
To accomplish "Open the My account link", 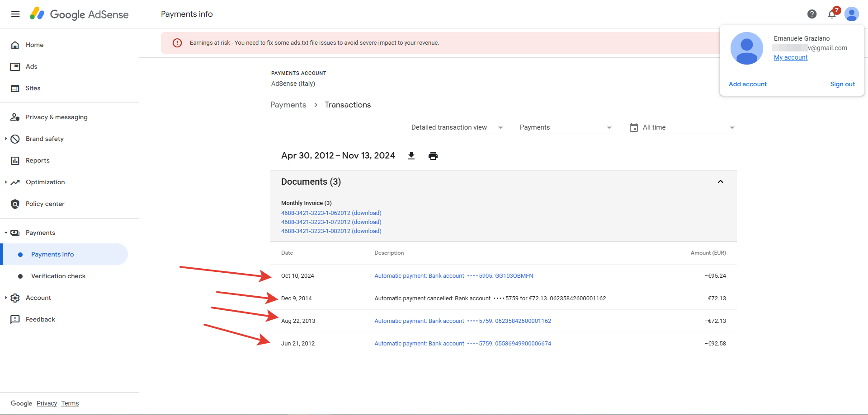I will tap(791, 57).
